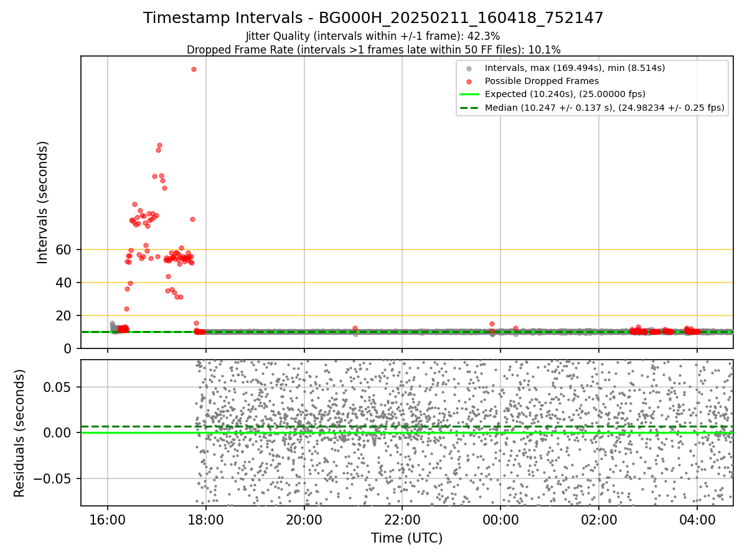
Task: Click the "Residuals (seconds)" y-axis label
Action: tap(20, 433)
